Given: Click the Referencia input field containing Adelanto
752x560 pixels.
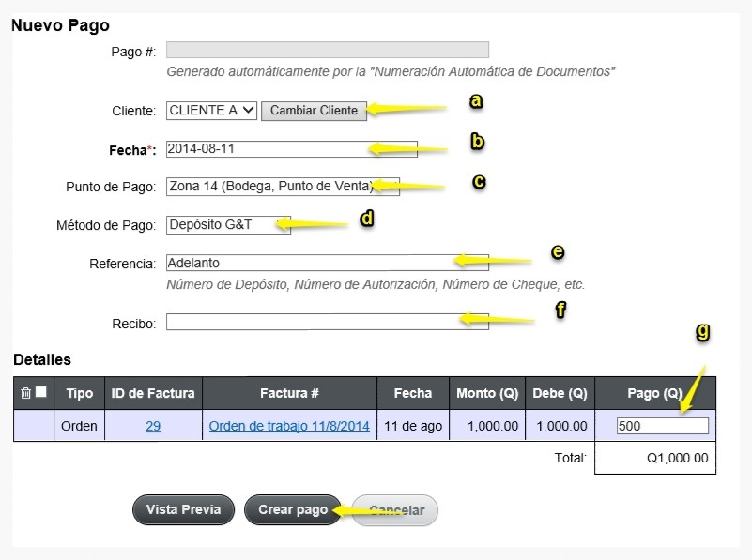Looking at the screenshot, I should 328,263.
